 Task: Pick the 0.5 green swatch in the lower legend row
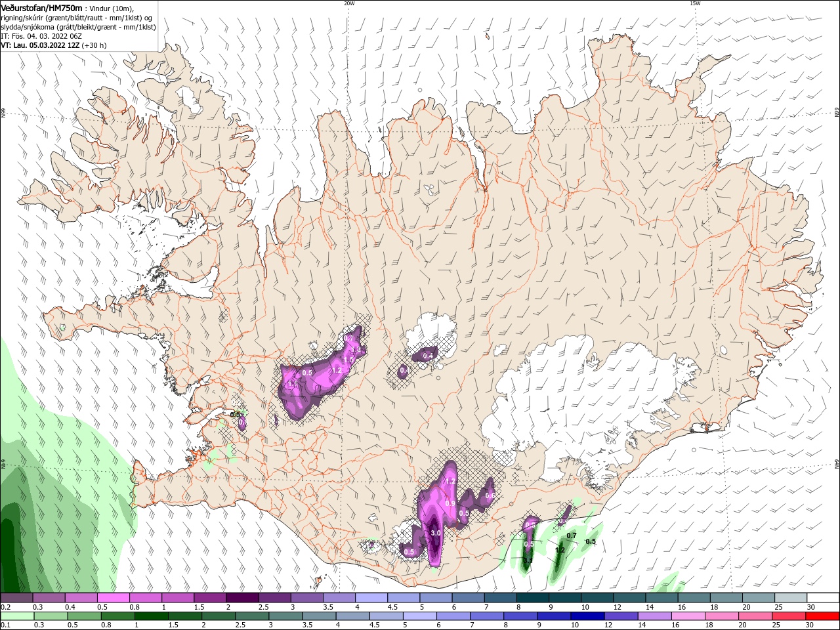pos(84,616)
